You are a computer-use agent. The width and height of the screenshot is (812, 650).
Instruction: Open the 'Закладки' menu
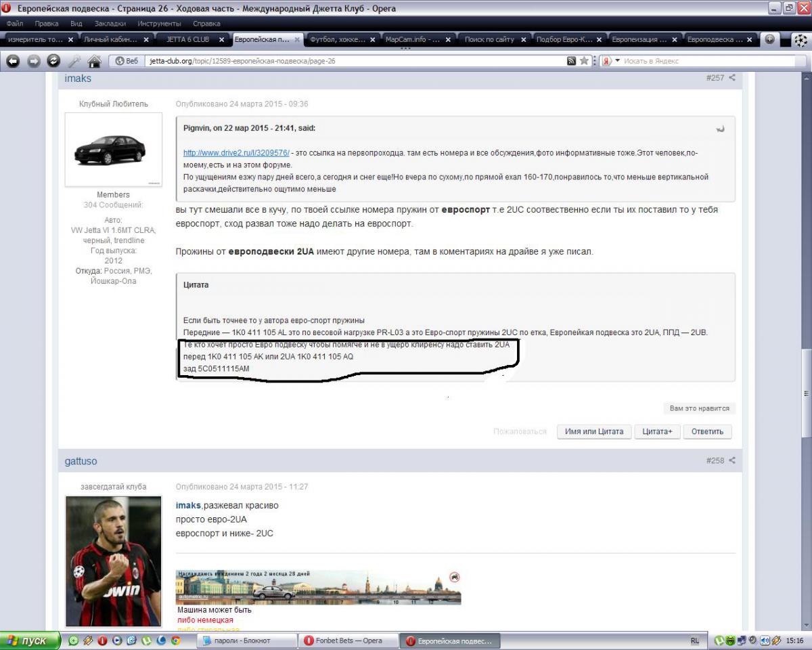click(x=110, y=24)
